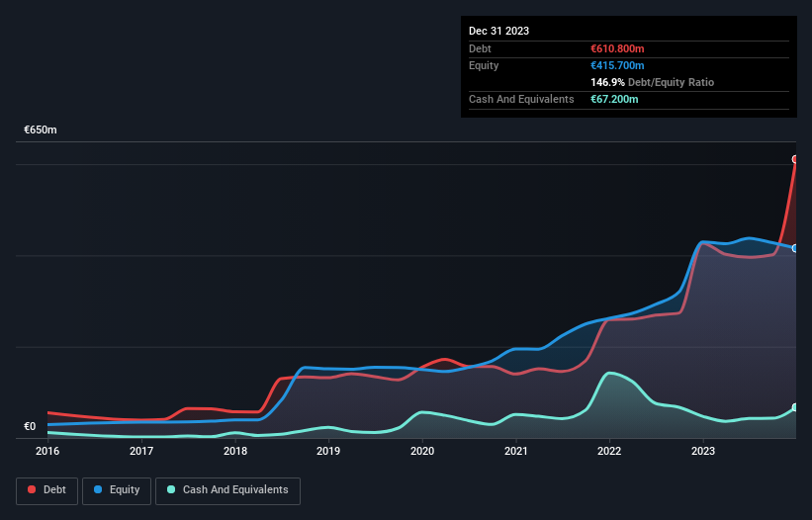Click the €67.200m cash value

pos(614,99)
